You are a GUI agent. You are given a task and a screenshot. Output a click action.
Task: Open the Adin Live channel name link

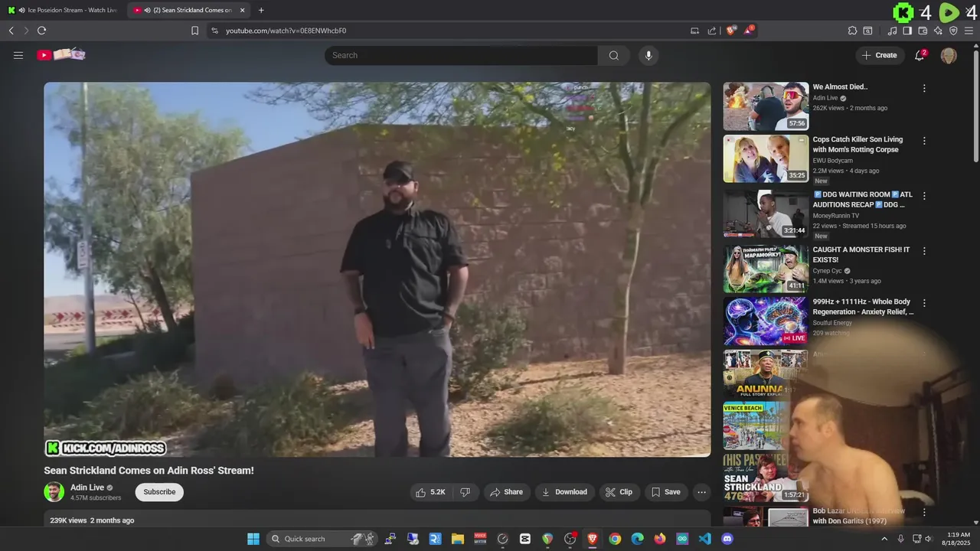coord(87,487)
